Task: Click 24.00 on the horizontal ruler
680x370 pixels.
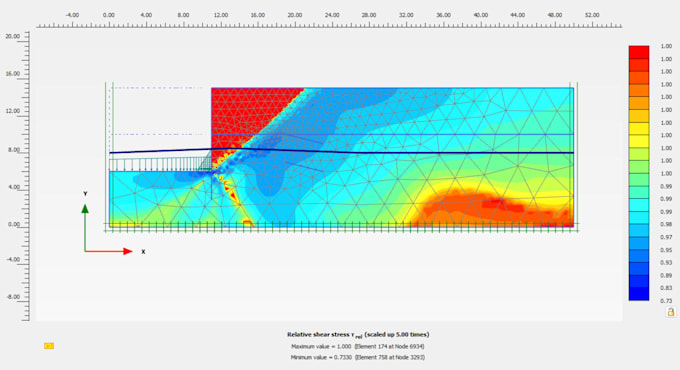Action: coord(332,15)
